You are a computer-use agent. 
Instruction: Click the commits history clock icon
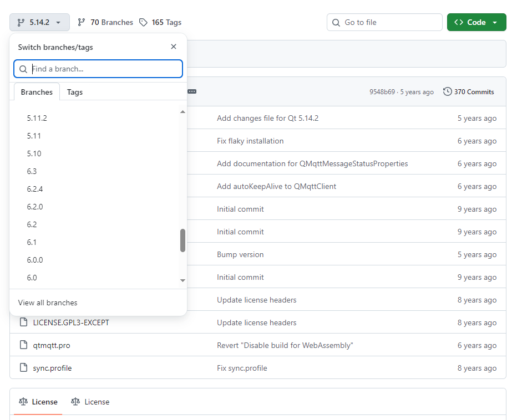447,91
